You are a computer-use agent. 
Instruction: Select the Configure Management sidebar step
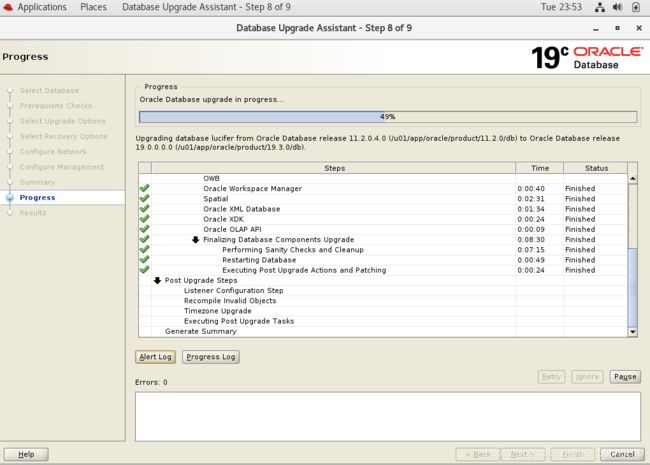click(x=62, y=167)
